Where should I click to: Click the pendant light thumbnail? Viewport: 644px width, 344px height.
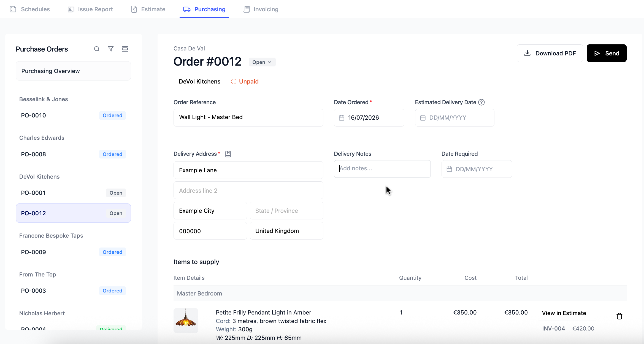click(186, 321)
